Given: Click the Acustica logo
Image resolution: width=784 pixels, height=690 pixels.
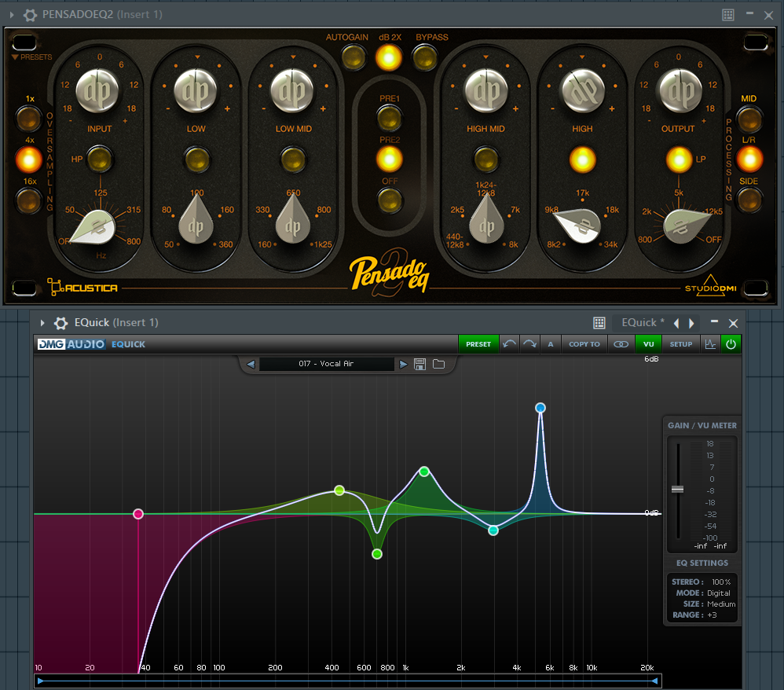Looking at the screenshot, I should click(82, 287).
